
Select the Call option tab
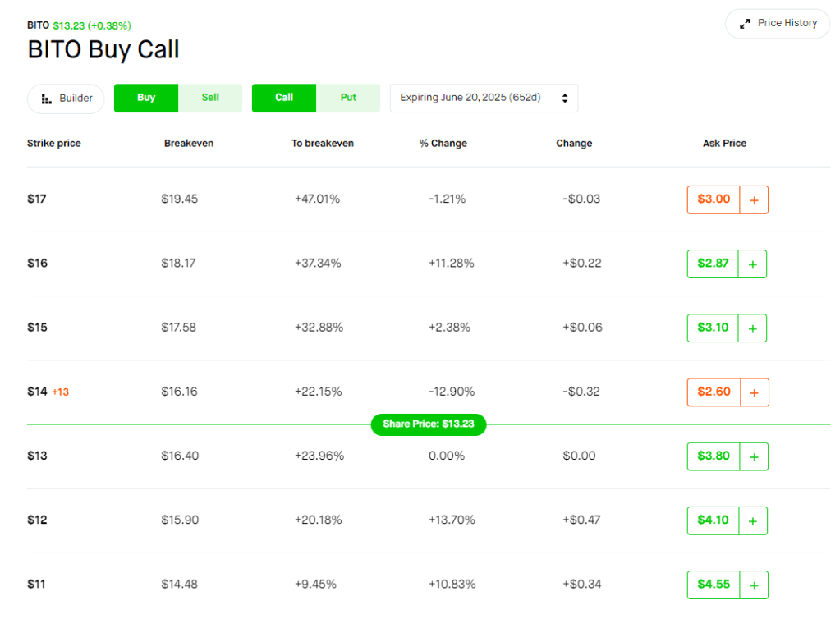pos(284,98)
